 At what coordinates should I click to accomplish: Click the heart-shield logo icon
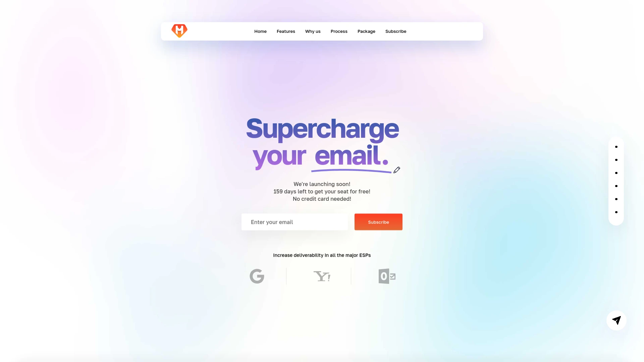179,31
